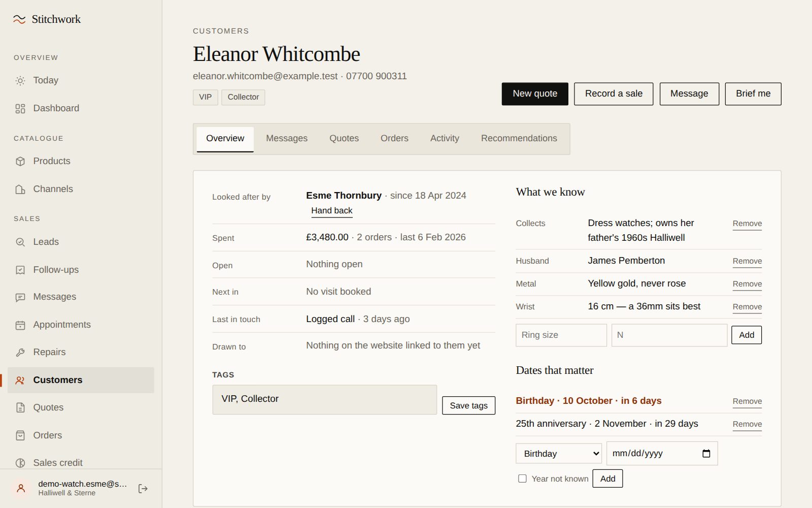This screenshot has width=812, height=508.
Task: Open the Birthday date type dropdown
Action: click(x=559, y=454)
